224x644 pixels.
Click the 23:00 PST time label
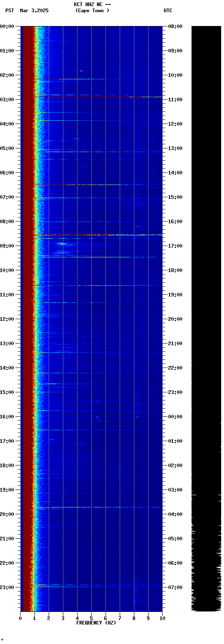pyautogui.click(x=7, y=587)
